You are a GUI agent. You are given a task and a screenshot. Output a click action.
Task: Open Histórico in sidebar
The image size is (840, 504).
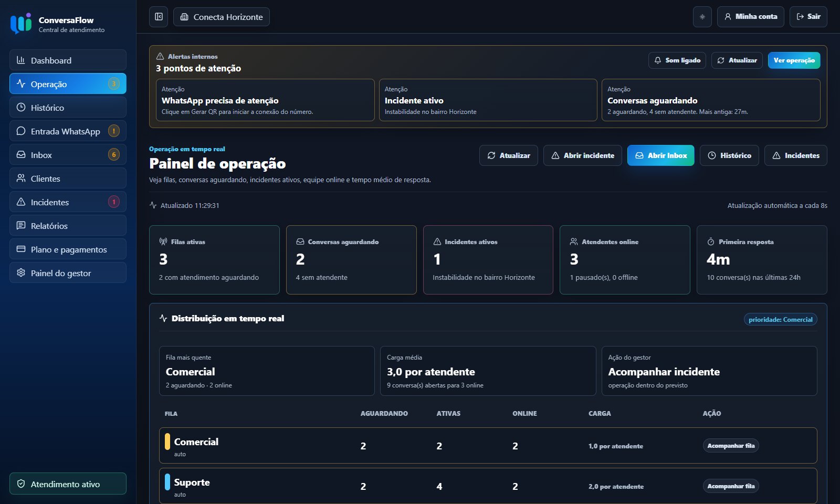click(68, 108)
